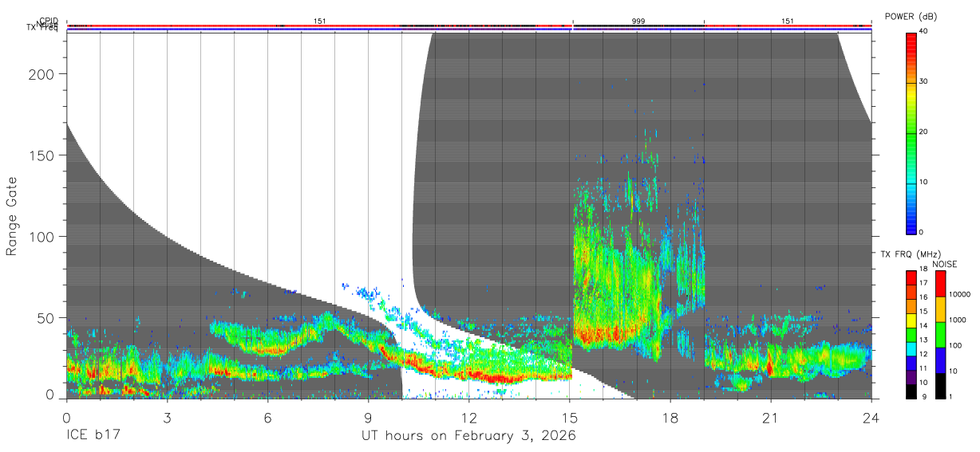Click the 50 tick label on Range Gate axis

click(x=47, y=318)
